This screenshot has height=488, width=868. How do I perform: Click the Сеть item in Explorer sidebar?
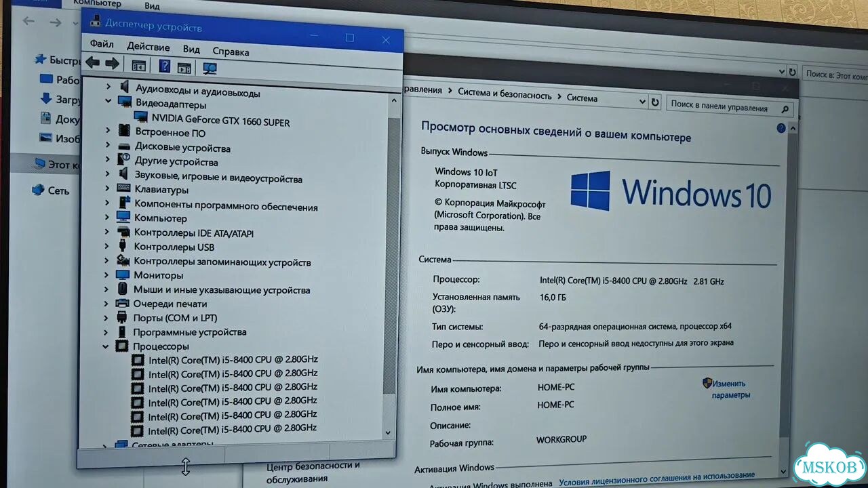pos(58,190)
